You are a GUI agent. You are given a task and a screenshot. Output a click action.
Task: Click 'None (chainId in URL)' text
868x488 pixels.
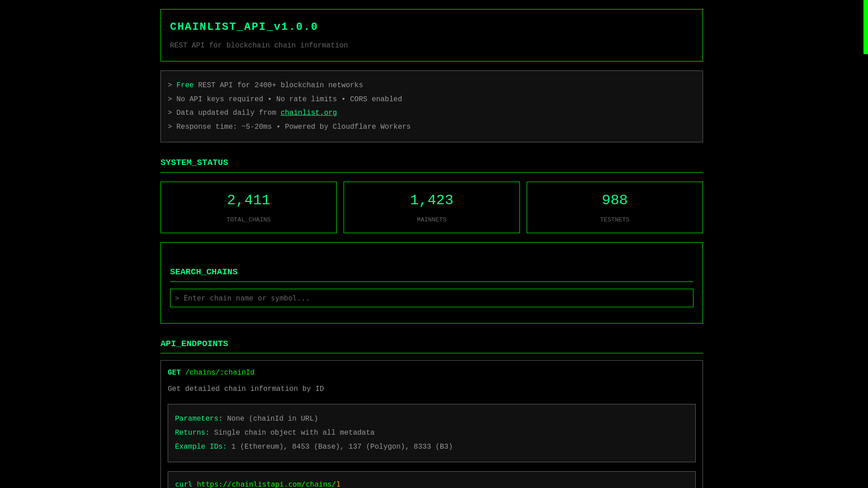pyautogui.click(x=273, y=419)
